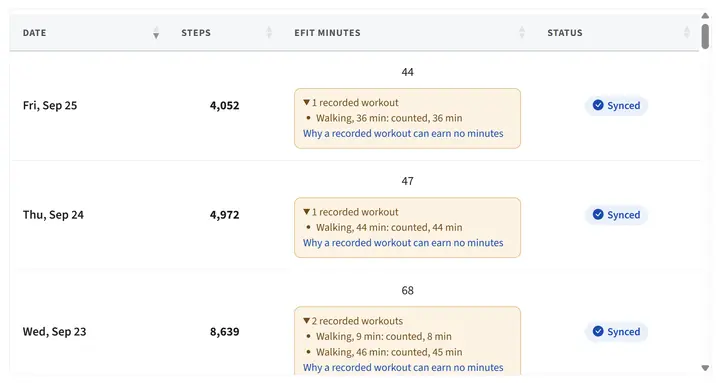Click the 68 eFit minutes value
This screenshot has height=383, width=720.
[x=407, y=290]
